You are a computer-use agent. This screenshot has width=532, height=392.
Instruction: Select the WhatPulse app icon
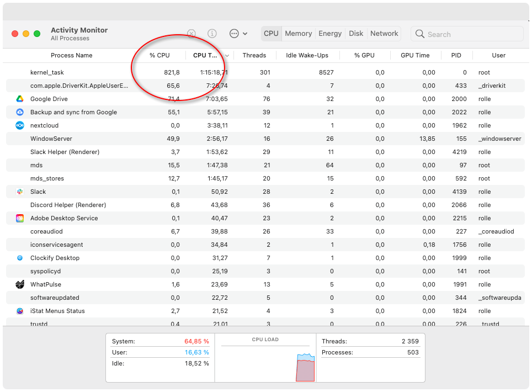20,284
